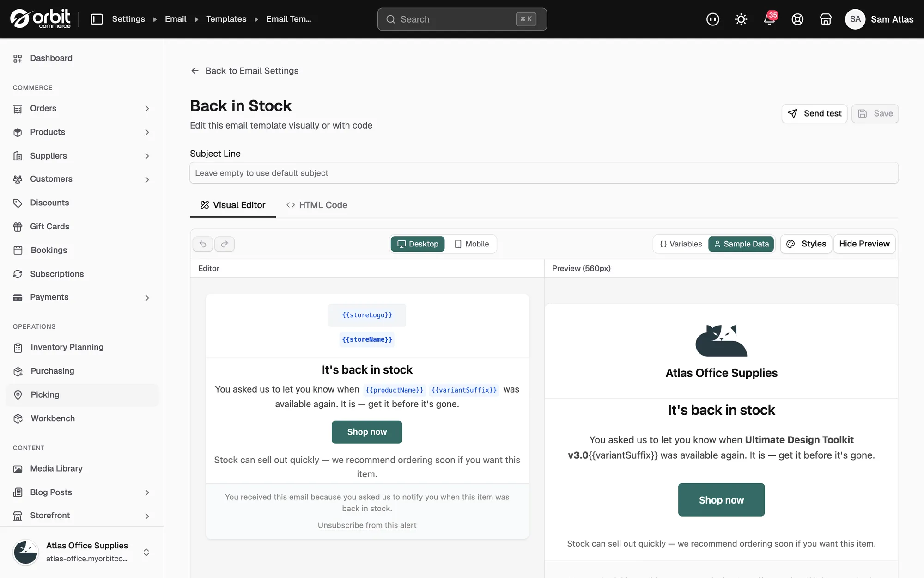This screenshot has width=924, height=578.
Task: Focus the top Search box
Action: pyautogui.click(x=462, y=19)
